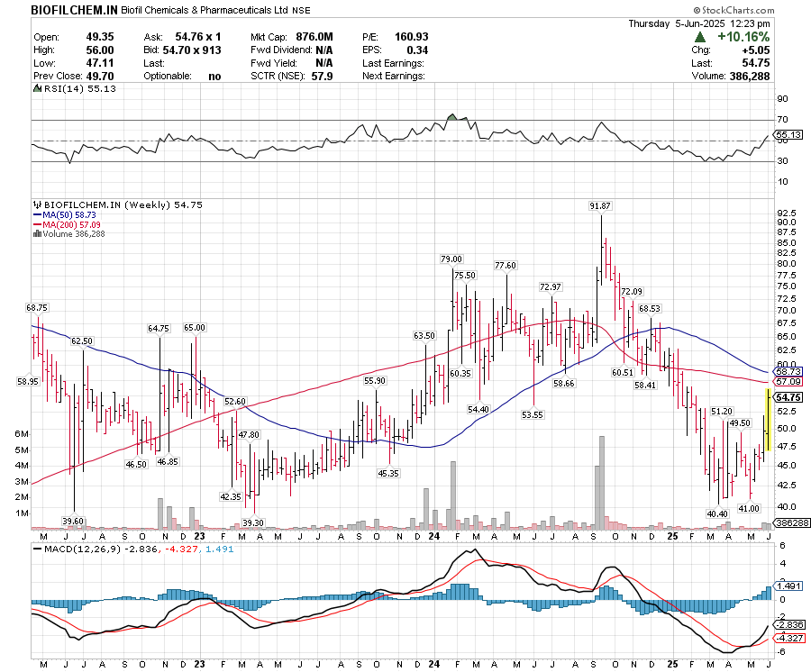This screenshot has width=811, height=672.
Task: Click the Prev Close value 49.70
Action: (x=100, y=76)
